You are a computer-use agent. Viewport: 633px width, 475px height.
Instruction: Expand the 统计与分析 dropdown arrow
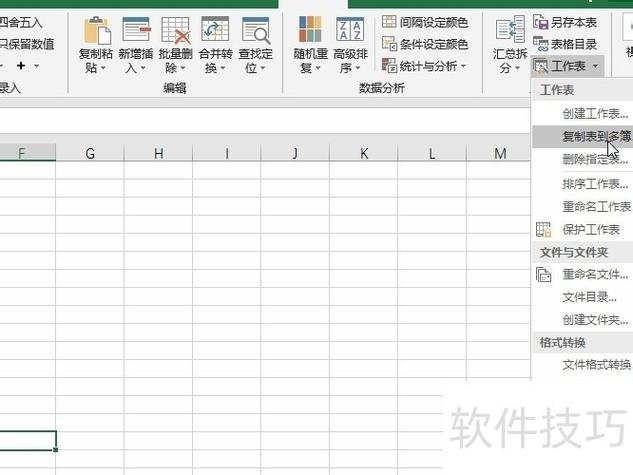pyautogui.click(x=463, y=66)
